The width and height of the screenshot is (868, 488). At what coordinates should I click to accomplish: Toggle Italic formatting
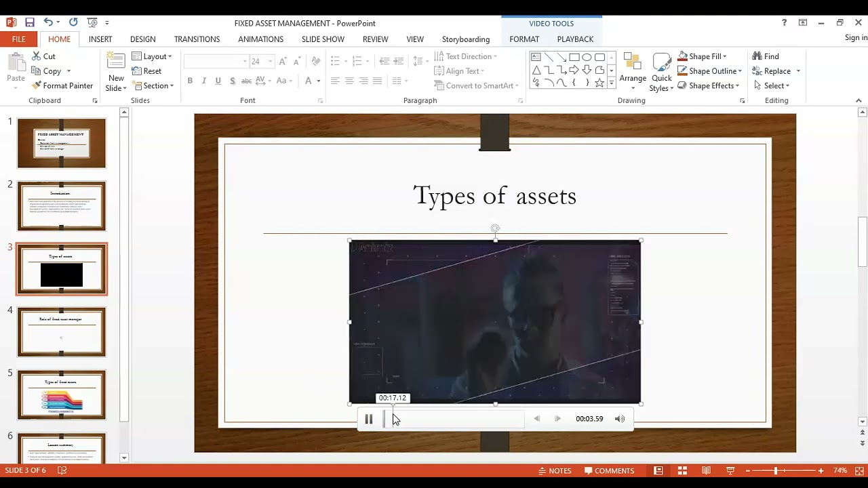203,81
